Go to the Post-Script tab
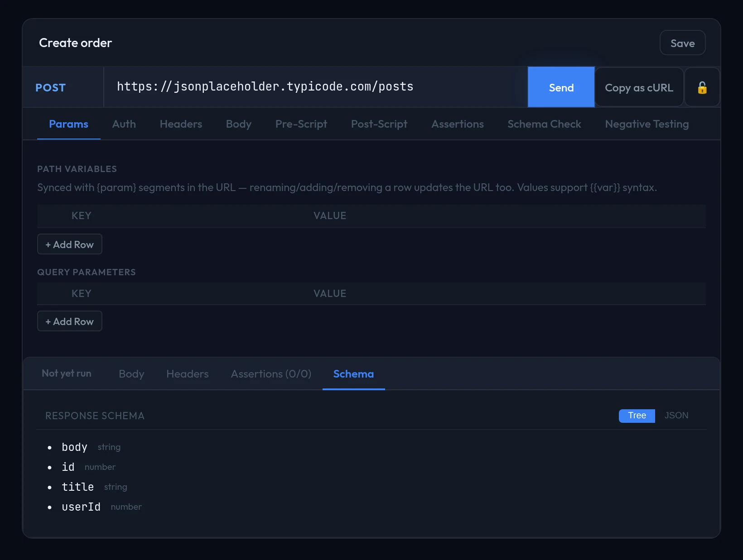 coord(379,124)
